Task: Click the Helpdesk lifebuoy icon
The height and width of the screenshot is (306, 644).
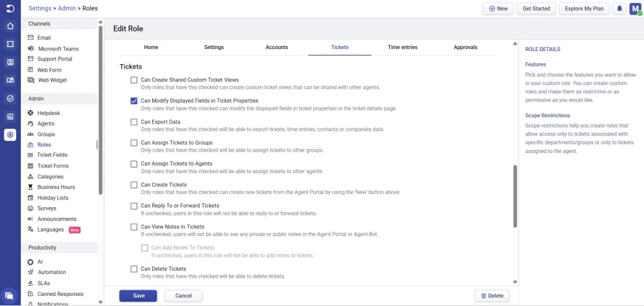Action: coord(30,113)
